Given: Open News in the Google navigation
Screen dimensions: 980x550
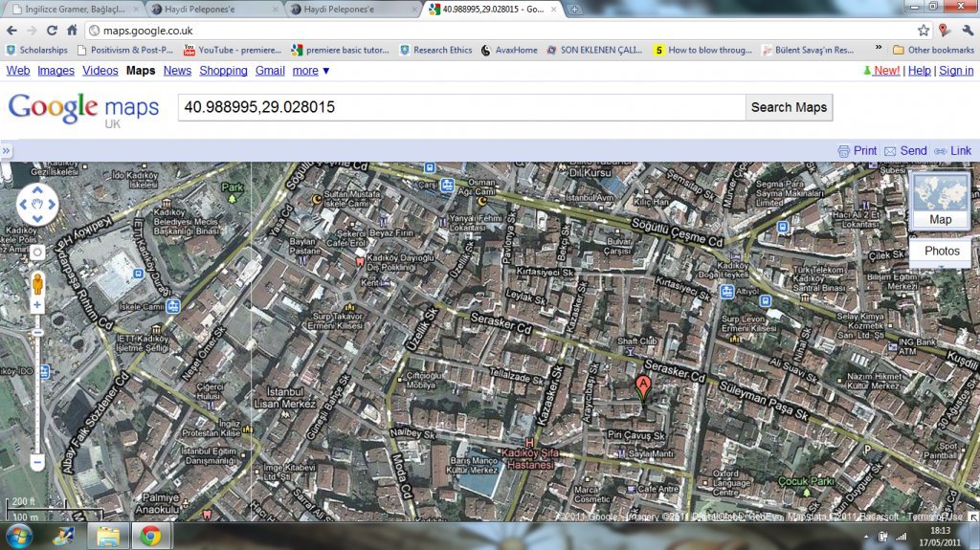Looking at the screenshot, I should pos(177,71).
